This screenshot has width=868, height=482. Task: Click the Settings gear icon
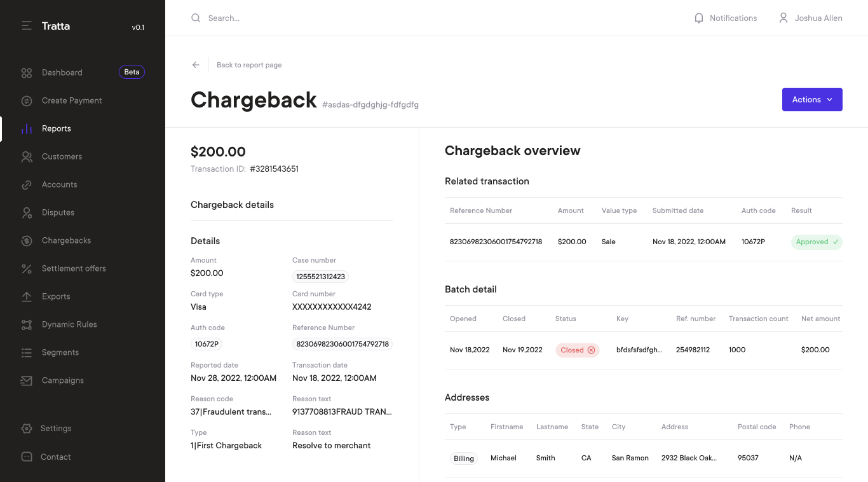pos(27,429)
